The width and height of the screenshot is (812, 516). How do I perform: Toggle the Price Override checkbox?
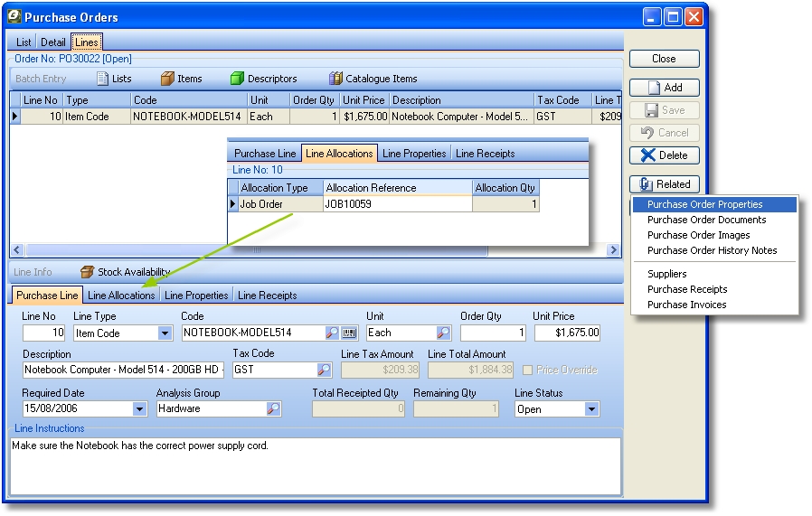528,370
